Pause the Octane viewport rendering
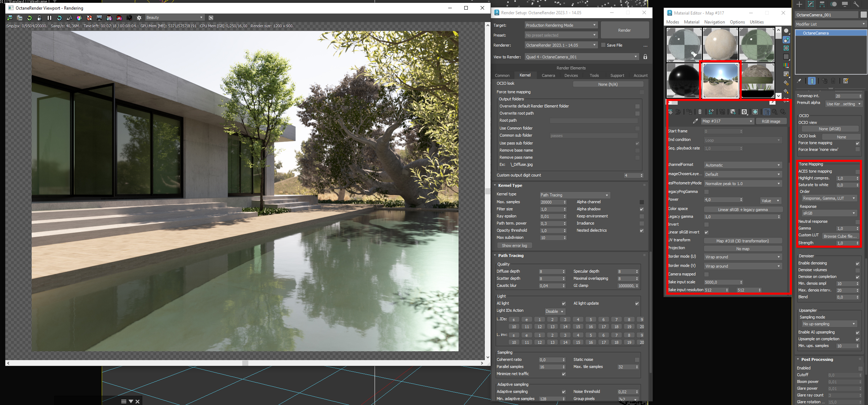 [x=49, y=17]
